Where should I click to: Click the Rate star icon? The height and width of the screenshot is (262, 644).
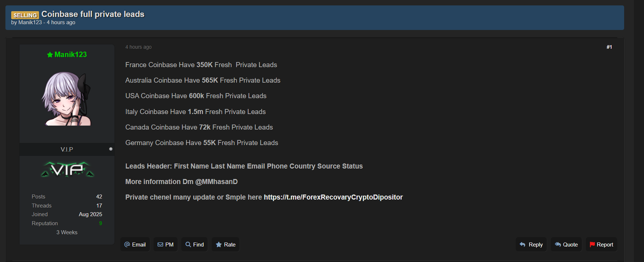219,245
